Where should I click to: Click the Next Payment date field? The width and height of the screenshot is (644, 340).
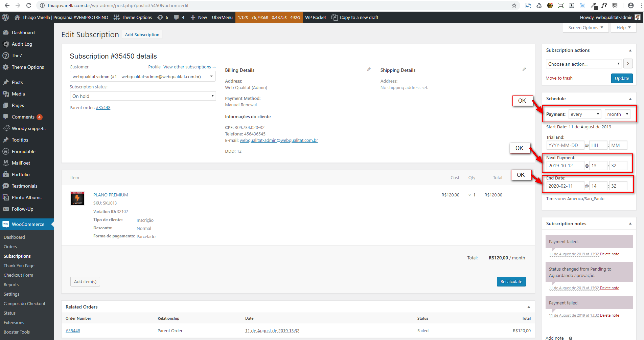(565, 166)
